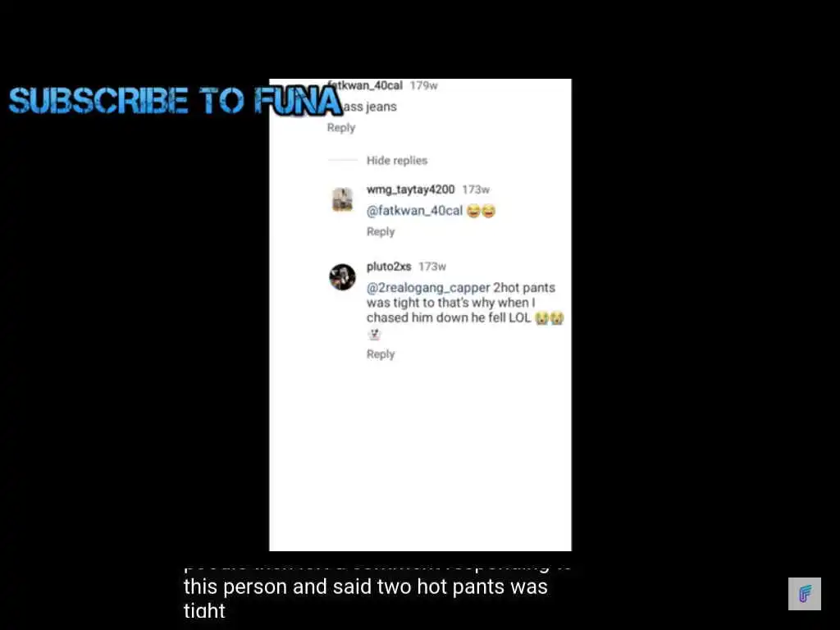Click the 173w timestamp beside pluto2xs
The image size is (840, 630).
432,267
